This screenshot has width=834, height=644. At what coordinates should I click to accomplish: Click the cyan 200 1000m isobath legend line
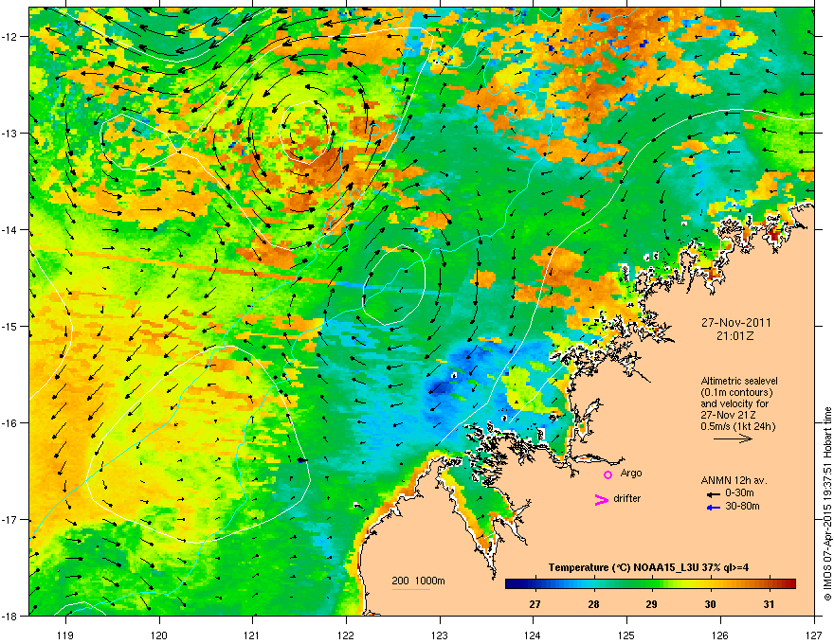pyautogui.click(x=410, y=590)
